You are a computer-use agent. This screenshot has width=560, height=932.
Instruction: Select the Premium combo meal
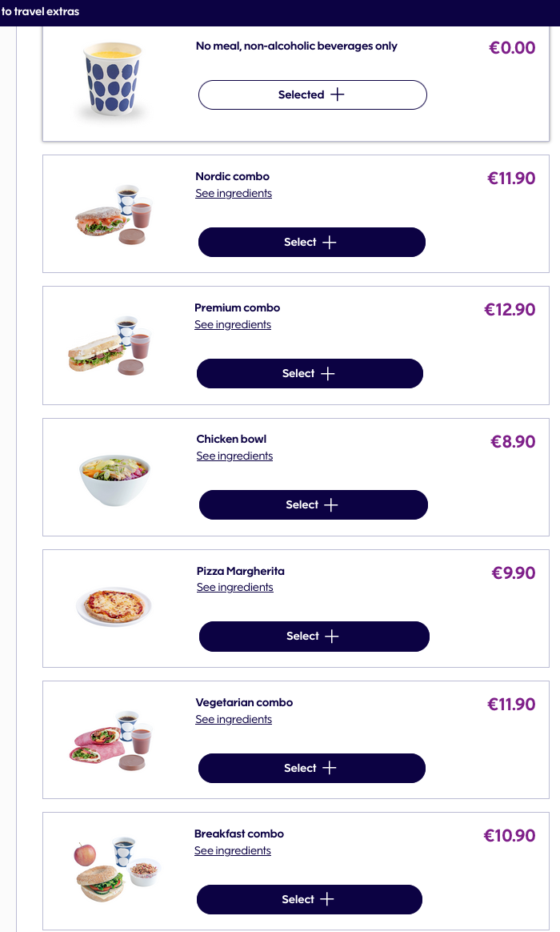(x=310, y=373)
